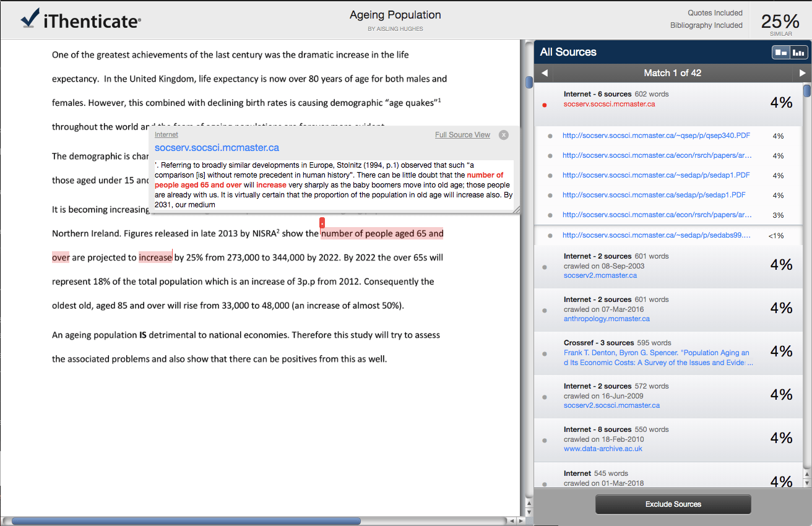Select bullet of Crossref 3 sources entry

coord(545,354)
